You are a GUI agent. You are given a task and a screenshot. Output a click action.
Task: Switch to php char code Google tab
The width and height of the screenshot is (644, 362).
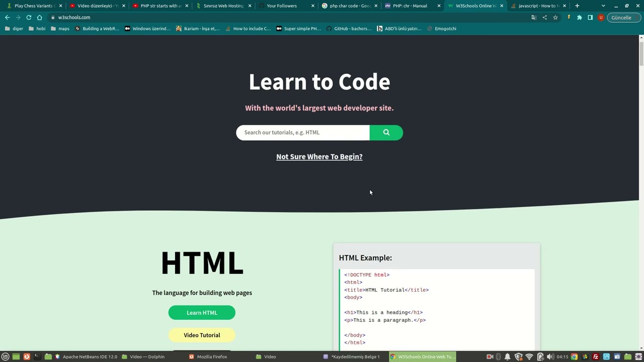pyautogui.click(x=350, y=6)
